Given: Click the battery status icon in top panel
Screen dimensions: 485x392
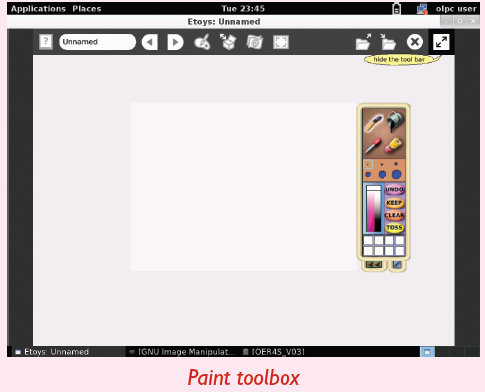Looking at the screenshot, I should tap(396, 9).
